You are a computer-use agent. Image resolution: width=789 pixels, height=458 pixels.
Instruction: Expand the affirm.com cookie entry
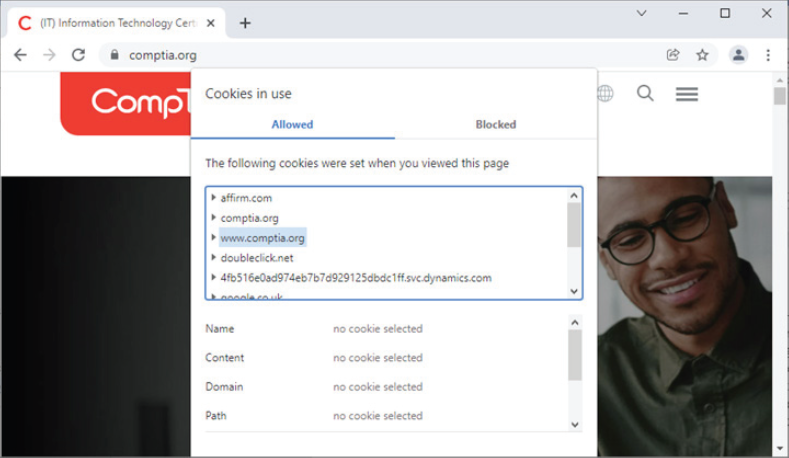(213, 197)
